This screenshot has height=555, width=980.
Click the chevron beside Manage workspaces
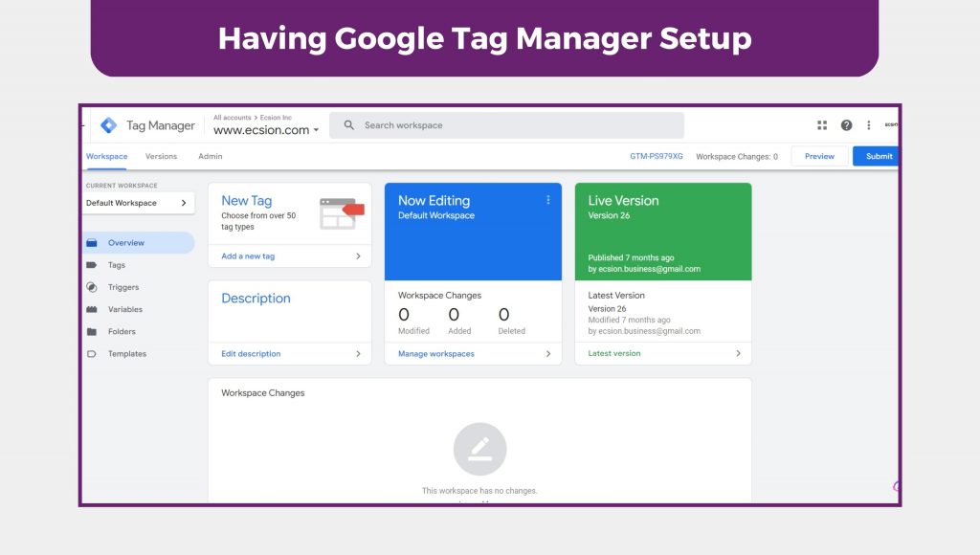(548, 354)
